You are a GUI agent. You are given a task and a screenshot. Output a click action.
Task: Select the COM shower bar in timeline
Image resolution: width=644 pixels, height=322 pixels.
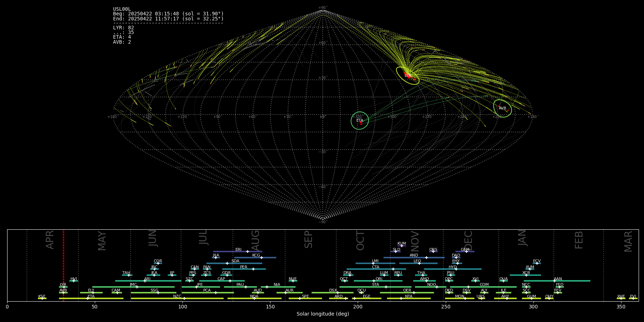point(483,287)
